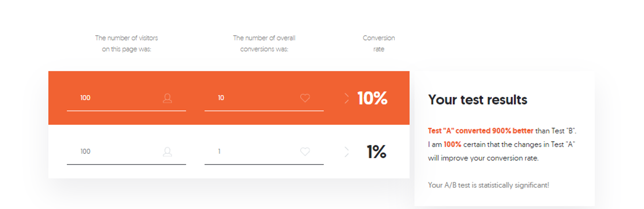This screenshot has height=209, width=644.
Task: Focus the orange row visitors field showing 100
Action: tap(117, 98)
